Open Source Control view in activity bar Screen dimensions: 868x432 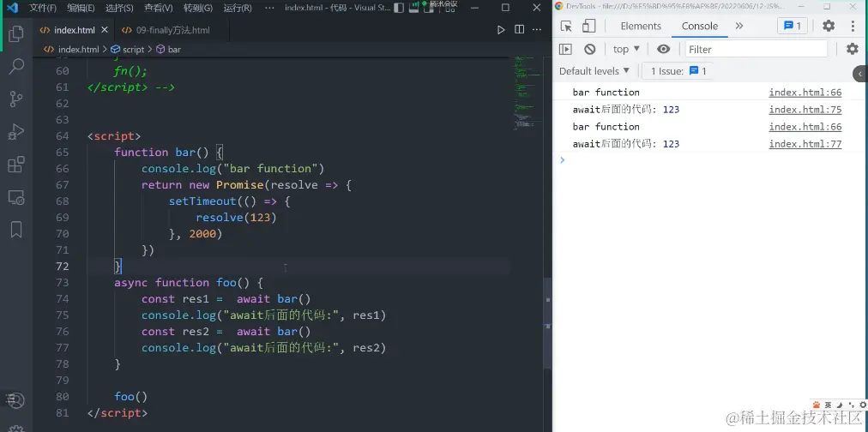pos(16,99)
